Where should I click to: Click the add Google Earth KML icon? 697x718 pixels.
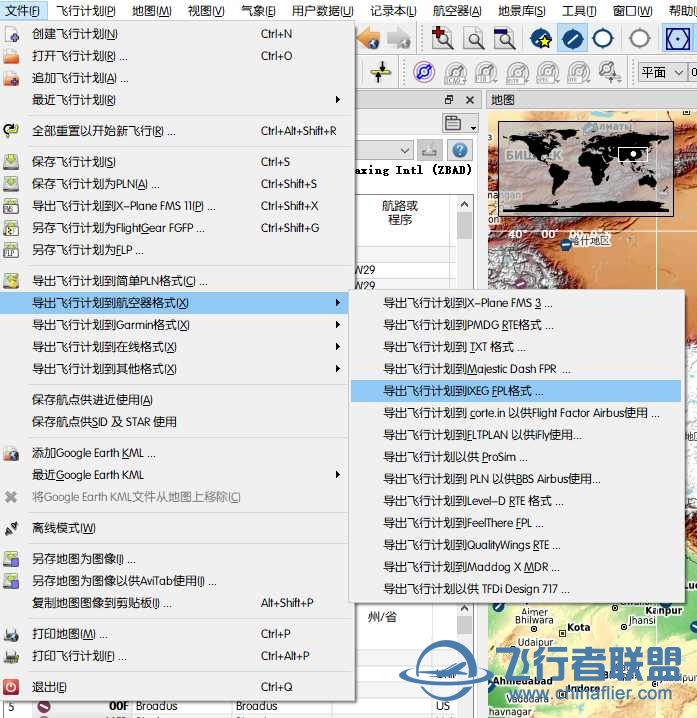(x=11, y=453)
